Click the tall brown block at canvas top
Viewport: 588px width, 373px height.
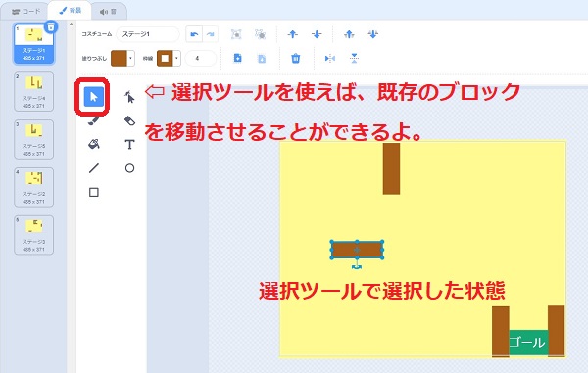point(391,168)
